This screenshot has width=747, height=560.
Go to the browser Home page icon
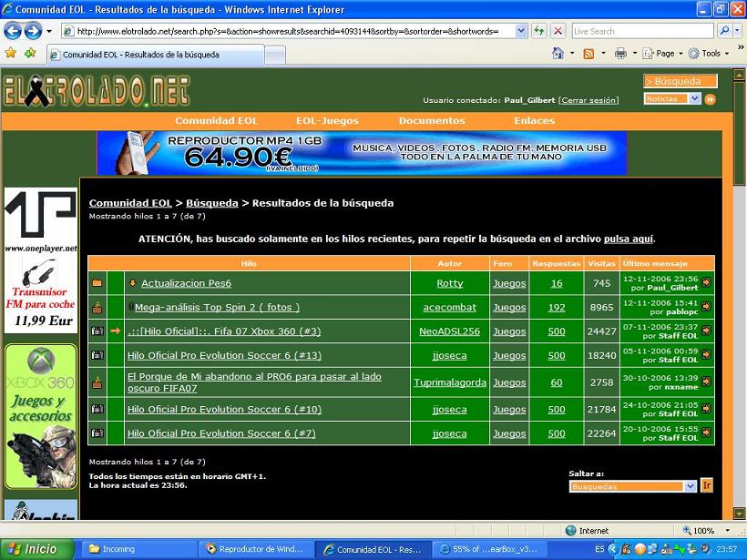tap(558, 54)
